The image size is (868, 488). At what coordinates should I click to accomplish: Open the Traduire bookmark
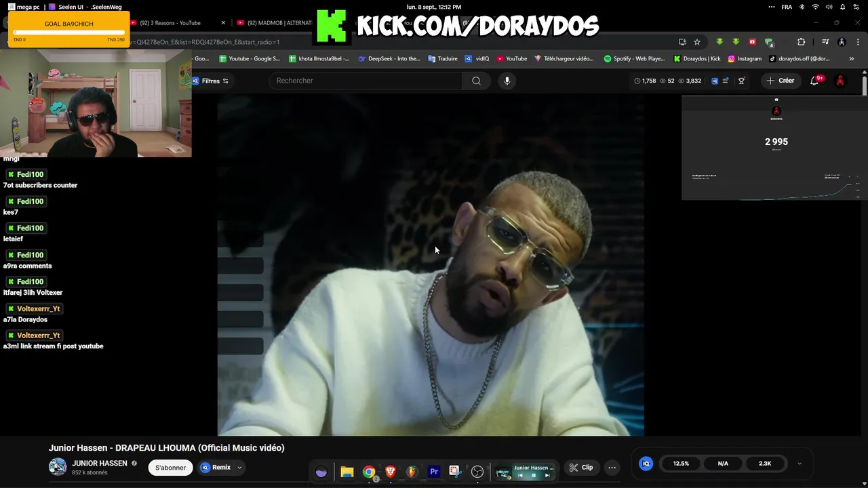(443, 59)
